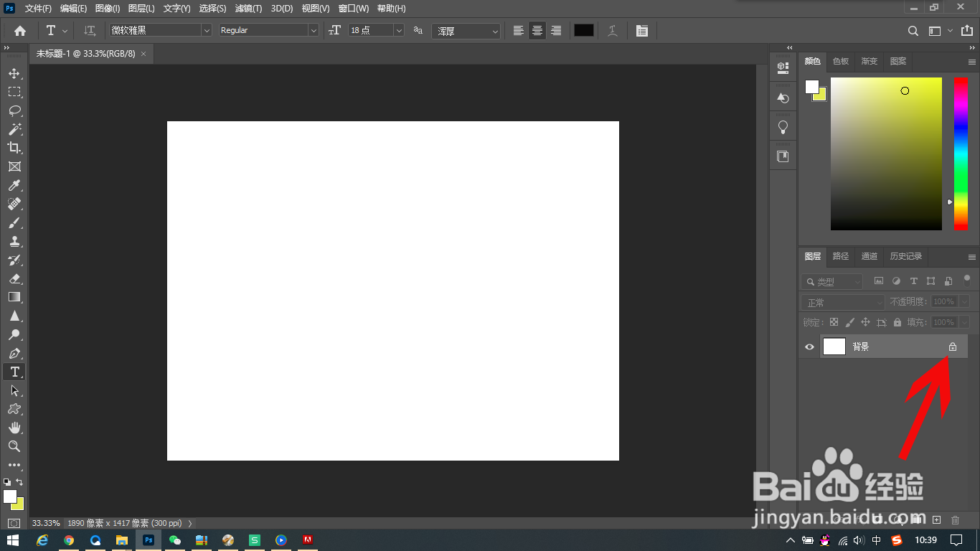Select the Crop tool
The height and width of the screenshot is (551, 980).
(x=14, y=148)
